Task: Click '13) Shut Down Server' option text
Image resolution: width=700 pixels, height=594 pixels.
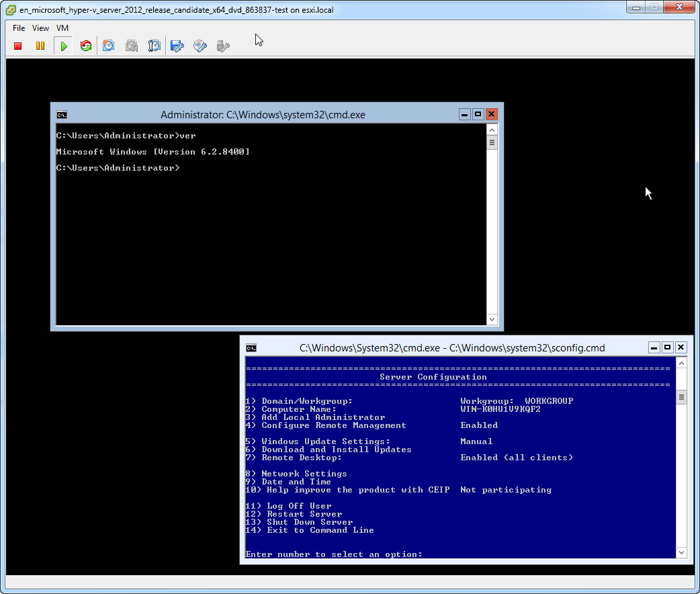Action: coord(299,521)
